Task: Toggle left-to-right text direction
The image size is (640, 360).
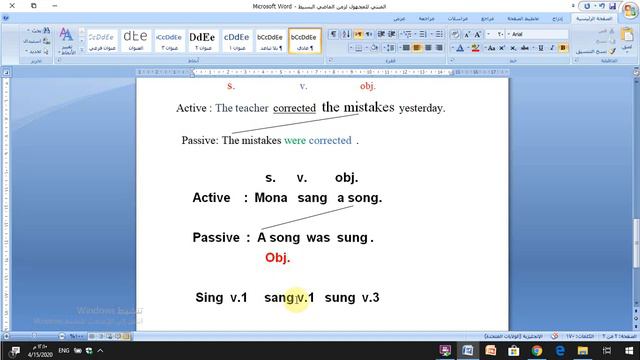Action: coord(358,34)
